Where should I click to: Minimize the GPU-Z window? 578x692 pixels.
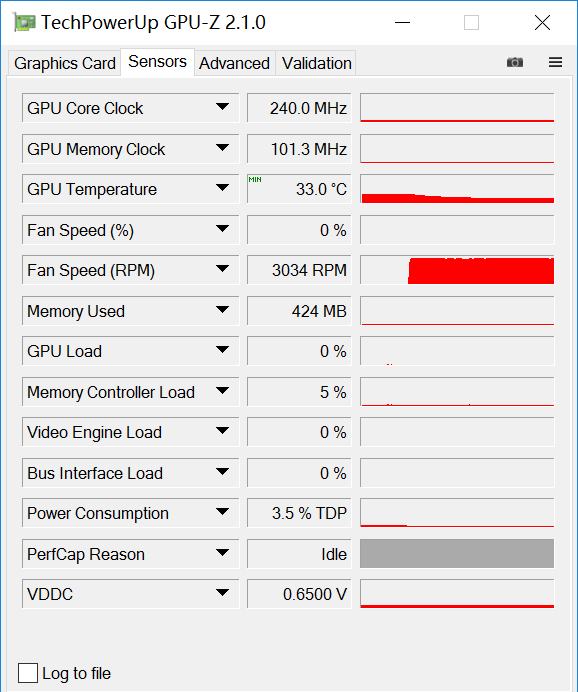(402, 22)
